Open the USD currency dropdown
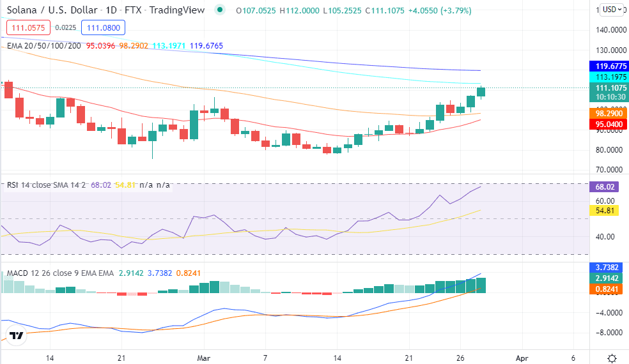This screenshot has height=364, width=629. pos(612,9)
